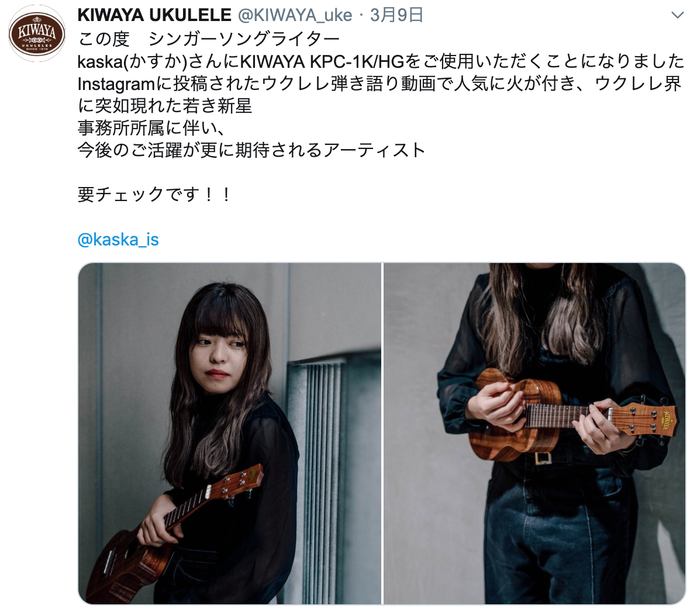Open the 3月9日 tweet timestamp
697x616 pixels.
(396, 16)
